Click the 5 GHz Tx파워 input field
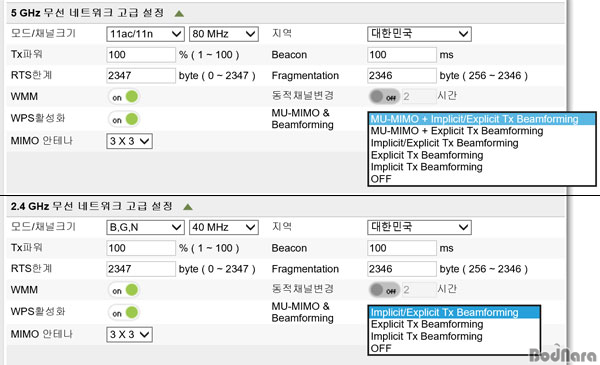This screenshot has height=365, width=600. coord(141,55)
